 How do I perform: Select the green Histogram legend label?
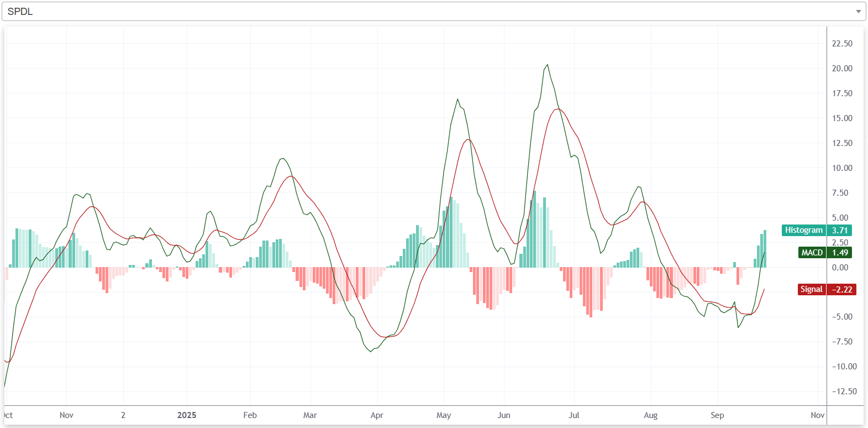[x=803, y=230]
